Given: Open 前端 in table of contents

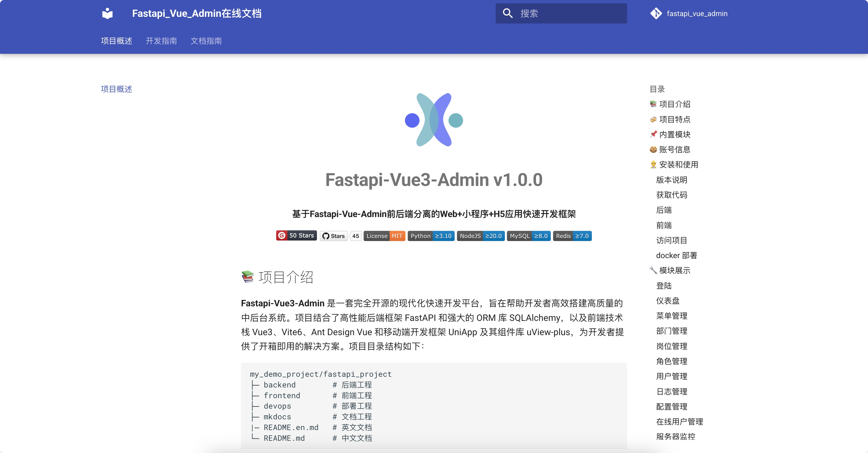Looking at the screenshot, I should [x=664, y=225].
